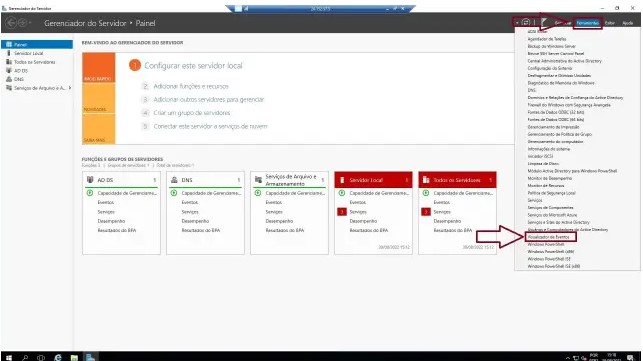Choose Monitor de Recursos menu entry
643x361 pixels.
(545, 185)
